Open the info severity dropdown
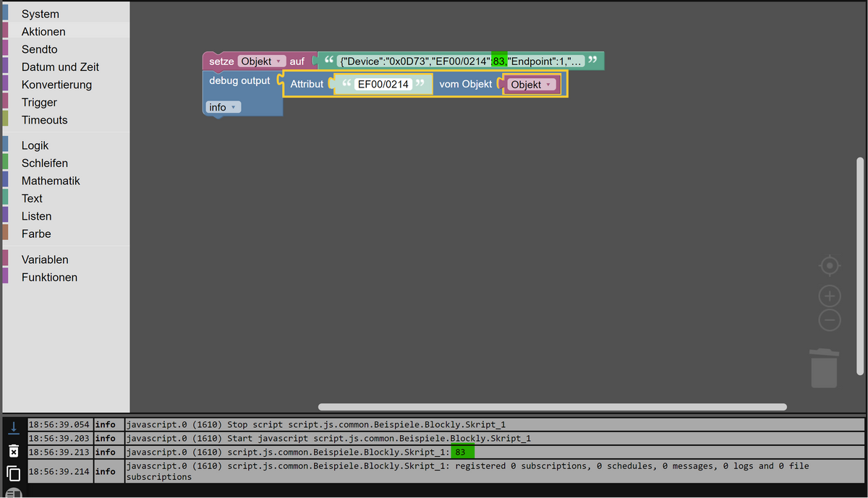 pyautogui.click(x=223, y=107)
